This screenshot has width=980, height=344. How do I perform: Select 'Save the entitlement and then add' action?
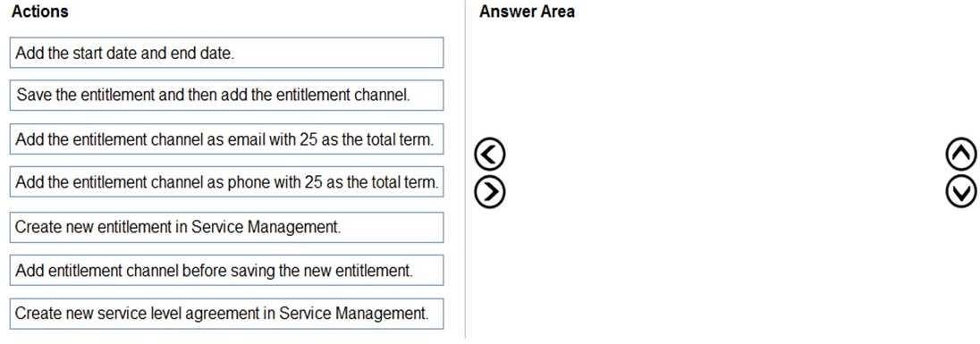click(x=226, y=95)
